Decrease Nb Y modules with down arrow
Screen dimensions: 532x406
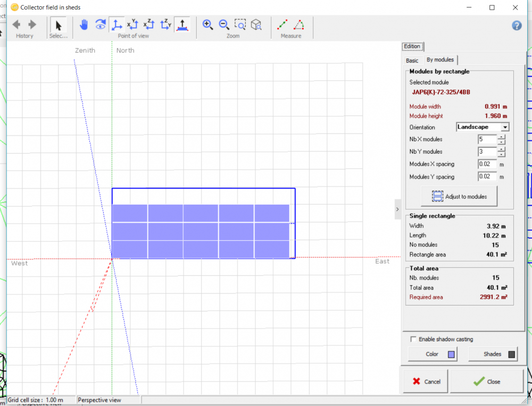[x=501, y=155]
